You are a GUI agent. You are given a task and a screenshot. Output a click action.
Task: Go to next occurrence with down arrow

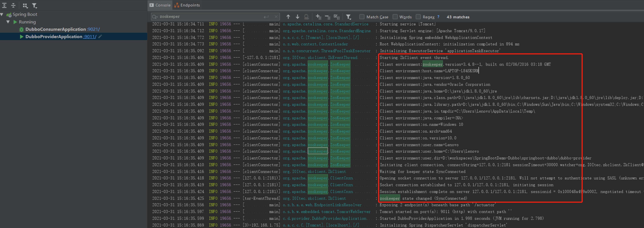(x=298, y=17)
